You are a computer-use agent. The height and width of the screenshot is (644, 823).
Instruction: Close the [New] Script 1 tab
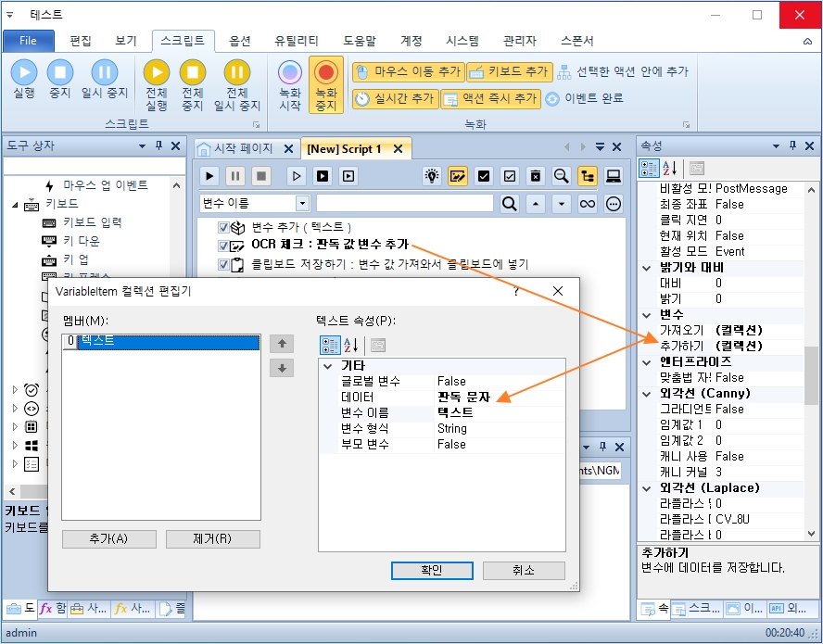(398, 149)
